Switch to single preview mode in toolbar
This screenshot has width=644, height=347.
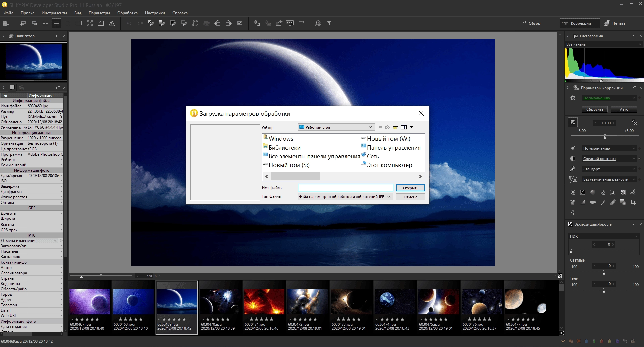point(67,23)
